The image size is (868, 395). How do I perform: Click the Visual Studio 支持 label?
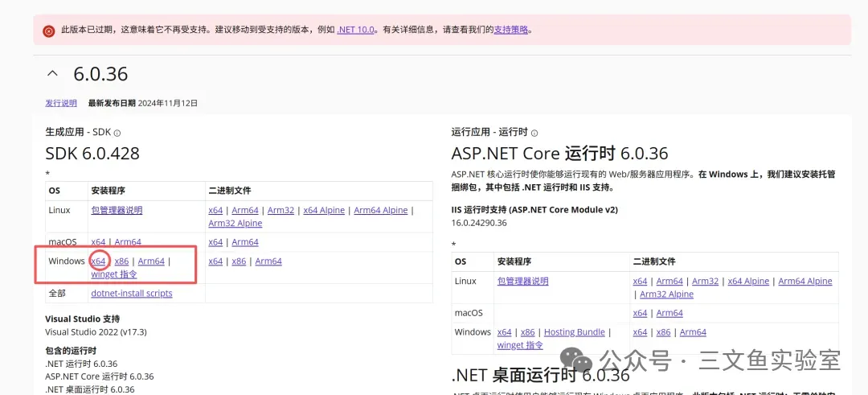point(83,319)
